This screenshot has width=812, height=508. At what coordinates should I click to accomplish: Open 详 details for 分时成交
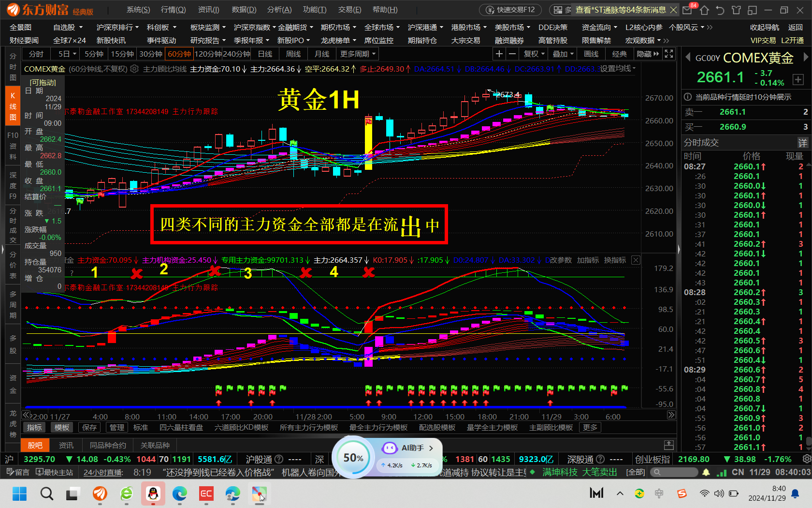click(x=802, y=143)
